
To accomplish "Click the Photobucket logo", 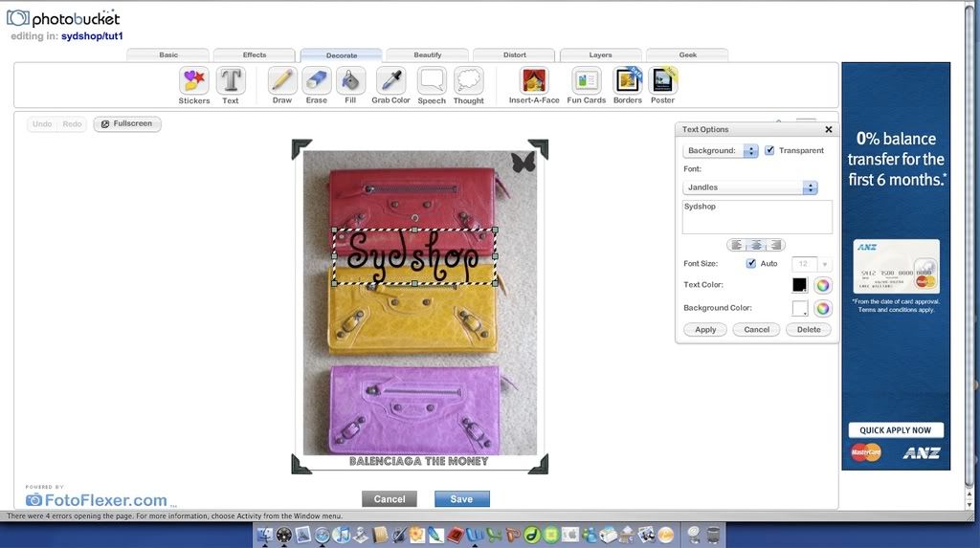I will click(62, 18).
